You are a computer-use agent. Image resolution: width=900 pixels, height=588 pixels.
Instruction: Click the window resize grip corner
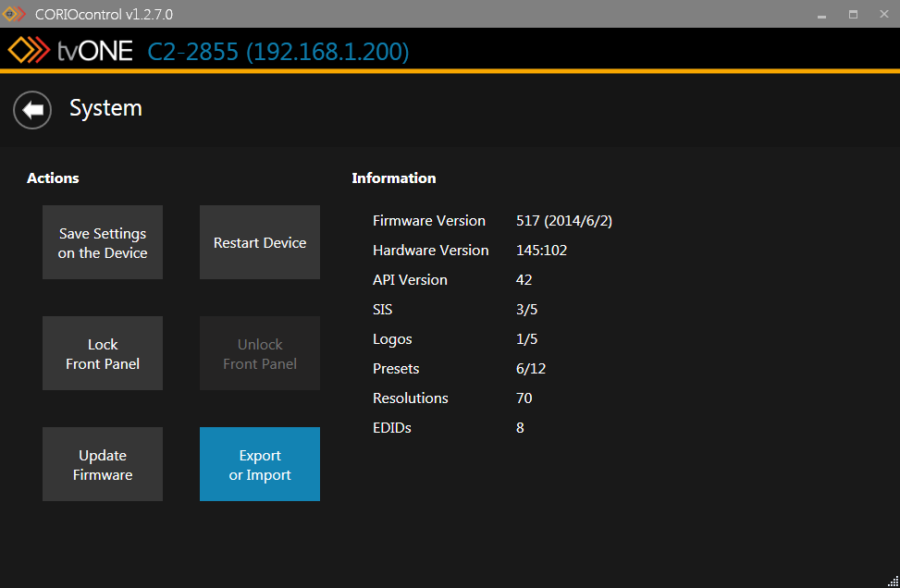click(894, 582)
